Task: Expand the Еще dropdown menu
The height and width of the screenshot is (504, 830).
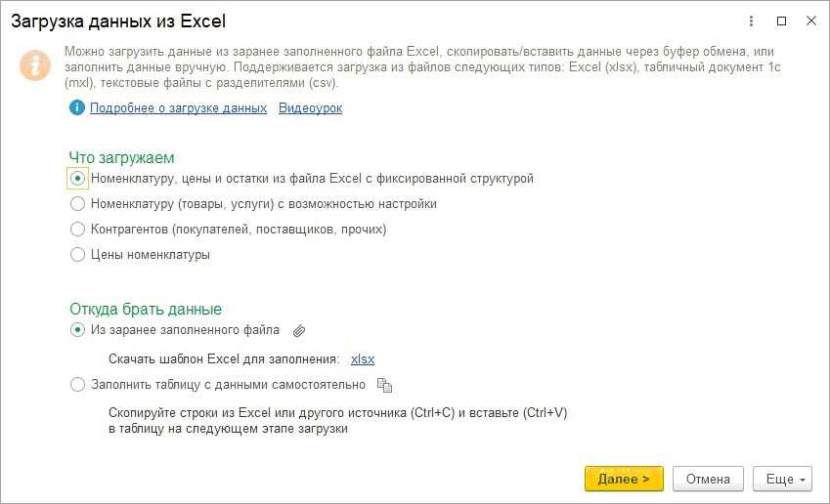Action: pyautogui.click(x=782, y=479)
